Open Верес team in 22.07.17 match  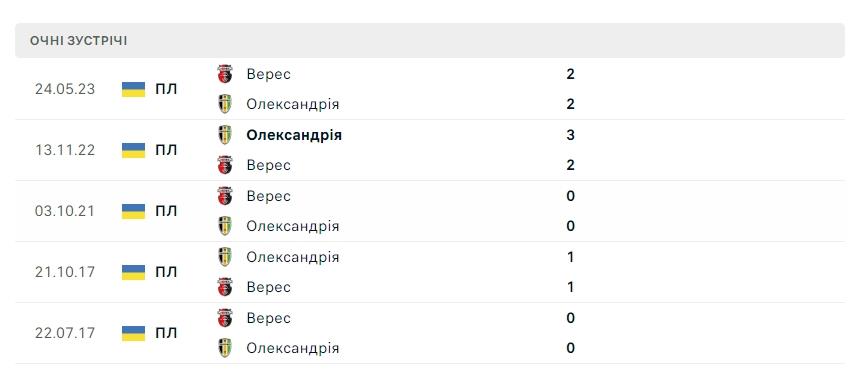(x=268, y=318)
